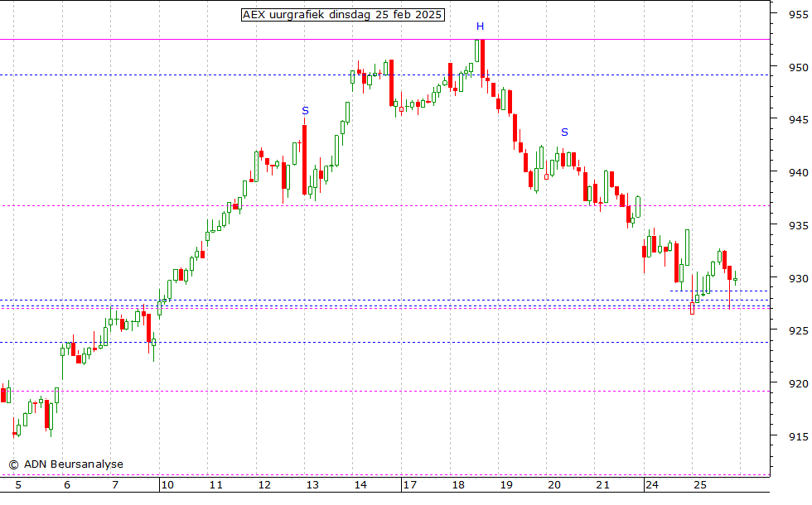The image size is (812, 505).
Task: Click date label 13 on the time axis
Action: pyautogui.click(x=312, y=485)
